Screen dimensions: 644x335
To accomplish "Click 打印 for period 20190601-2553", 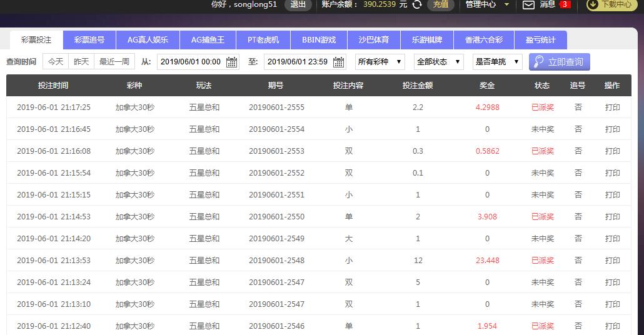I will click(x=612, y=151).
